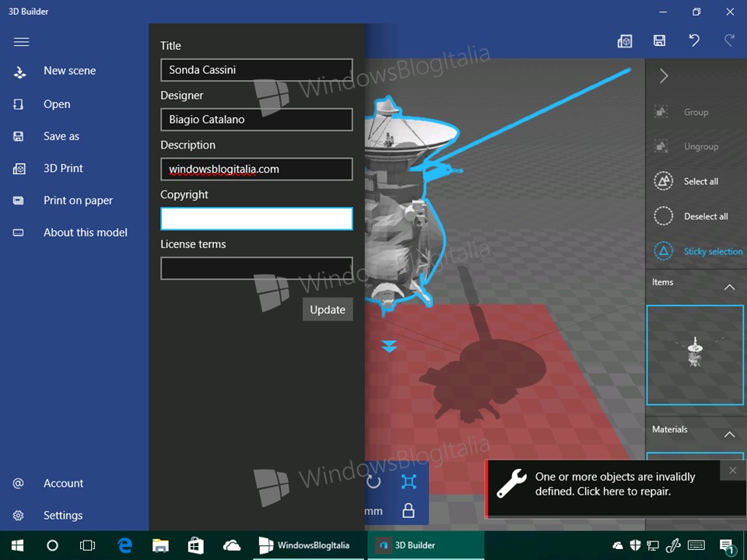Viewport: 747px width, 560px height.
Task: Collapse the right panel with chevron
Action: coord(664,75)
